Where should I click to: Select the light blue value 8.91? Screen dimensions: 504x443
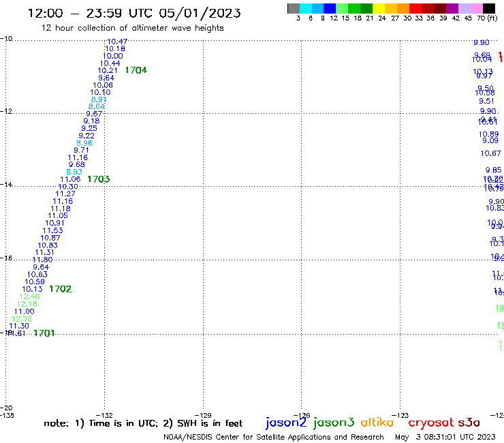point(99,100)
